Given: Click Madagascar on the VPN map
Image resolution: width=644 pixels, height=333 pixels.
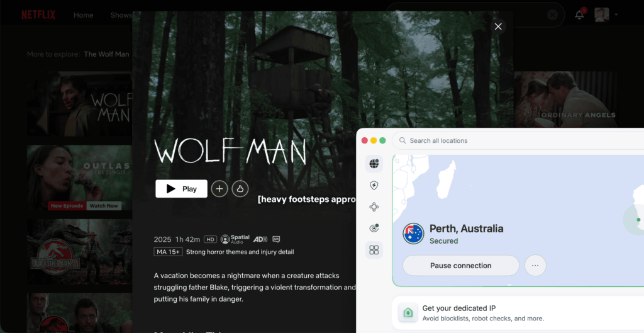Looking at the screenshot, I should coord(447,179).
